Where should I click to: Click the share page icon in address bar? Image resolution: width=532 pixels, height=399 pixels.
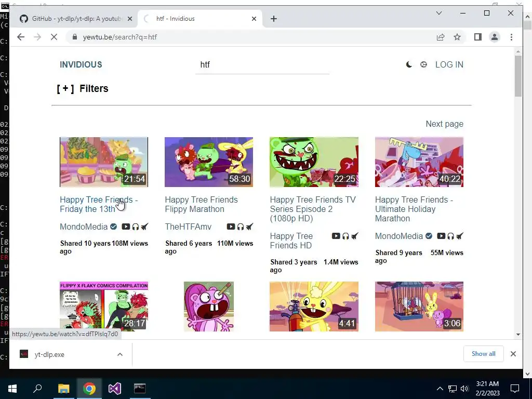[x=441, y=37]
